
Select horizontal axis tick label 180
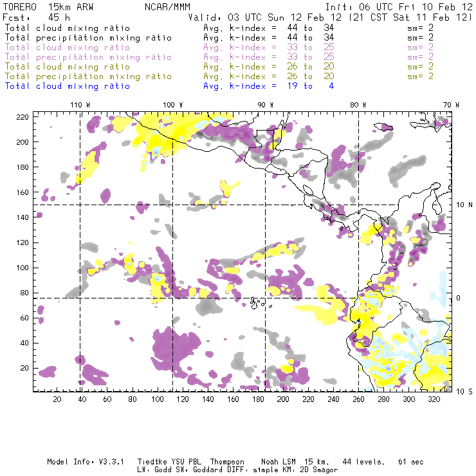coord(258,399)
